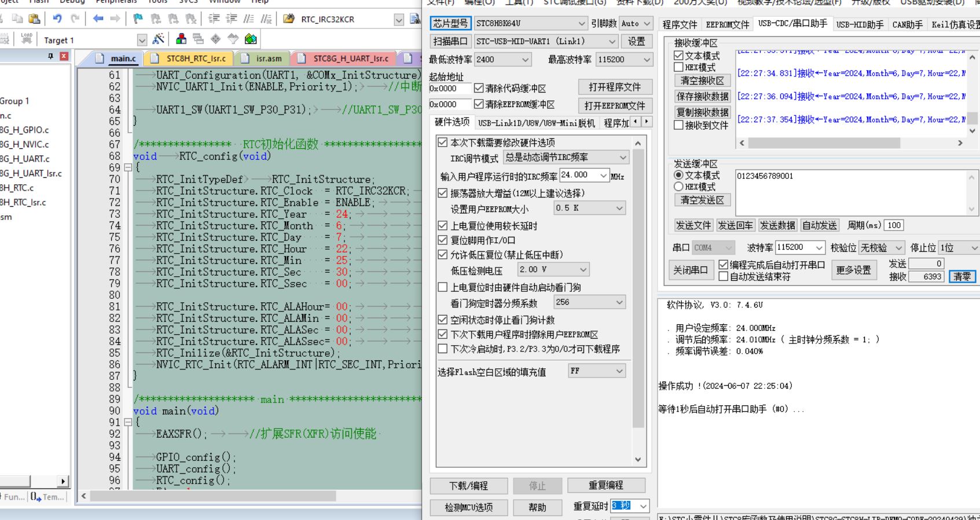Open the Pack Installer green icon
The image size is (980, 520).
pyautogui.click(x=251, y=39)
